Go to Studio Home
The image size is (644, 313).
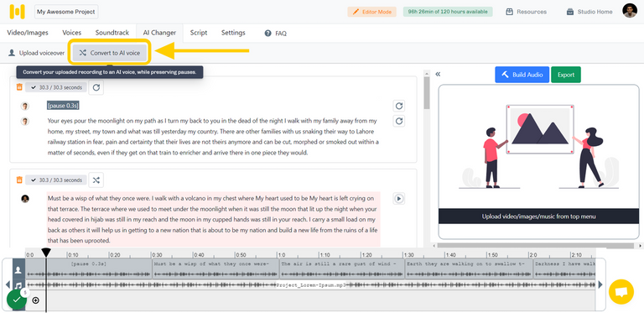point(589,12)
